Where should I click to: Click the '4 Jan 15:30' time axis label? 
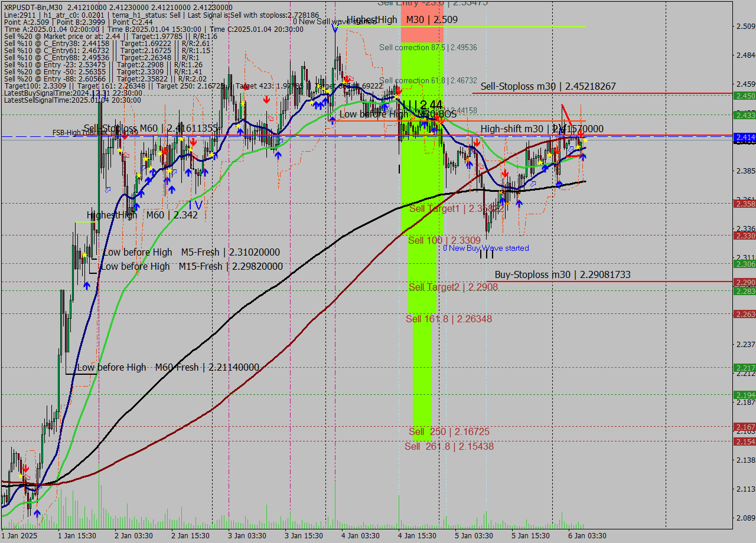(x=417, y=536)
